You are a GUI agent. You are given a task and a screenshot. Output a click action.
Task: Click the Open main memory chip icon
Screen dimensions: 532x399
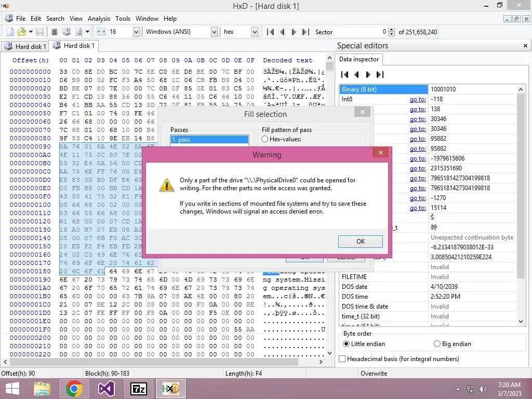(54, 32)
